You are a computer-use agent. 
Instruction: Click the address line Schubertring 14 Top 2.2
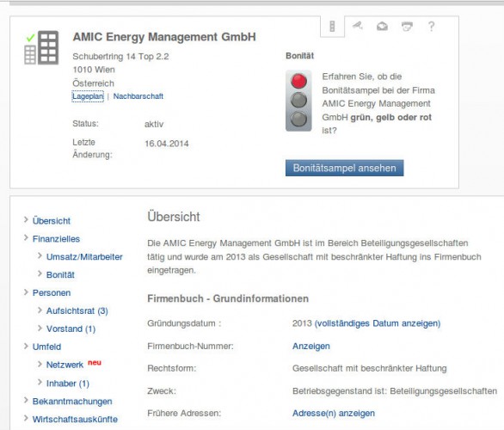pyautogui.click(x=120, y=57)
